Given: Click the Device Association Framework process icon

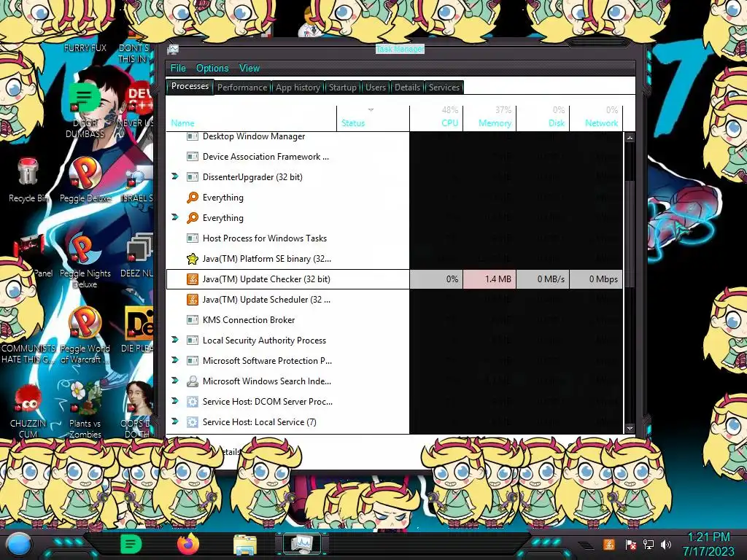Looking at the screenshot, I should pos(192,157).
